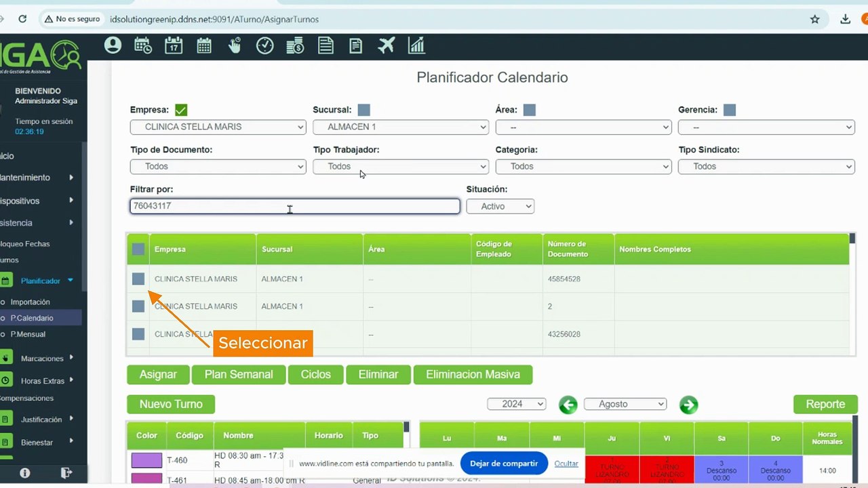
Task: Click the Horas Extras clock icon
Action: (x=5, y=381)
